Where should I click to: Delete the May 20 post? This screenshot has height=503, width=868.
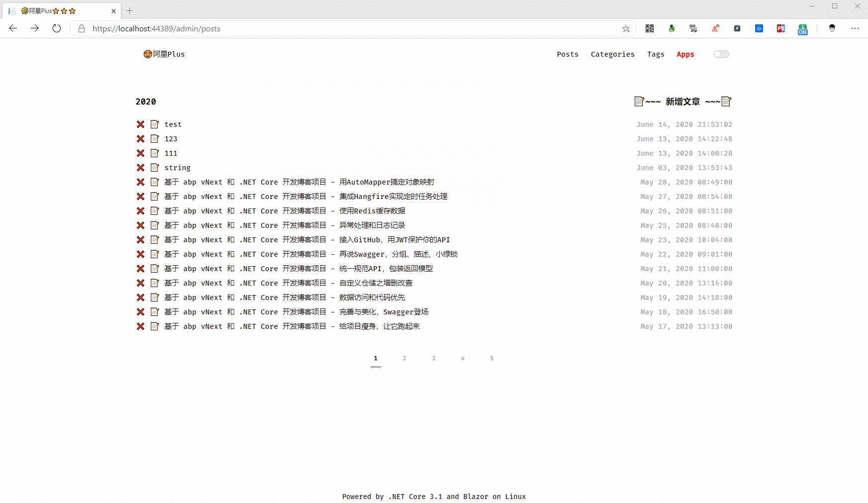(141, 283)
